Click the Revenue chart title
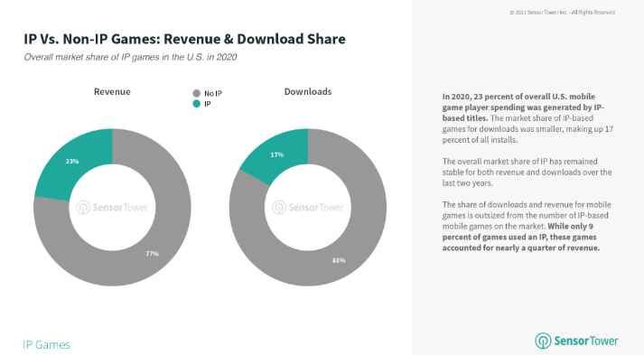This screenshot has width=644, height=355. [x=112, y=91]
